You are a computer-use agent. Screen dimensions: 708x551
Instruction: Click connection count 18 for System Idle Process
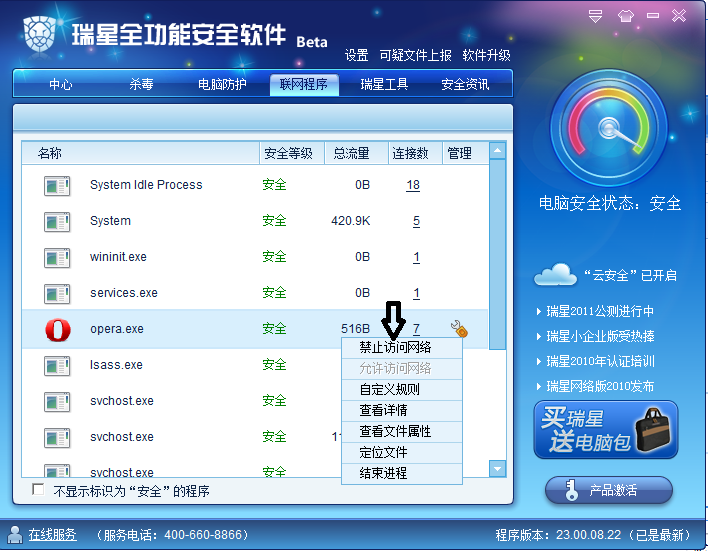(413, 185)
